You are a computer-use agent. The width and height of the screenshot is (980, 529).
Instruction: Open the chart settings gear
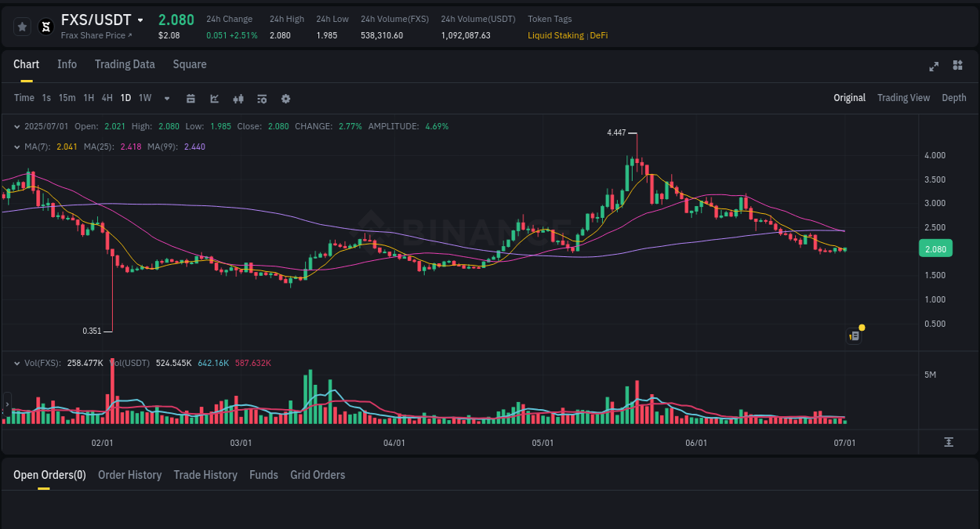pyautogui.click(x=285, y=98)
